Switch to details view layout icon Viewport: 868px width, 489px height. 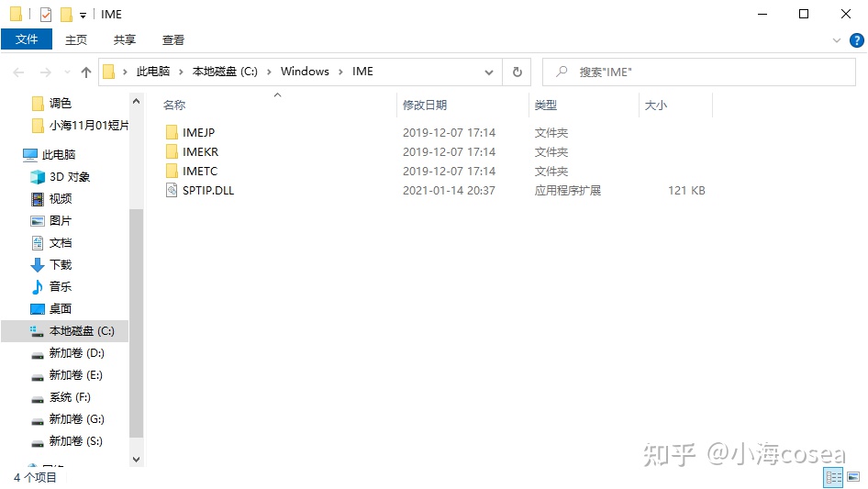click(x=833, y=477)
